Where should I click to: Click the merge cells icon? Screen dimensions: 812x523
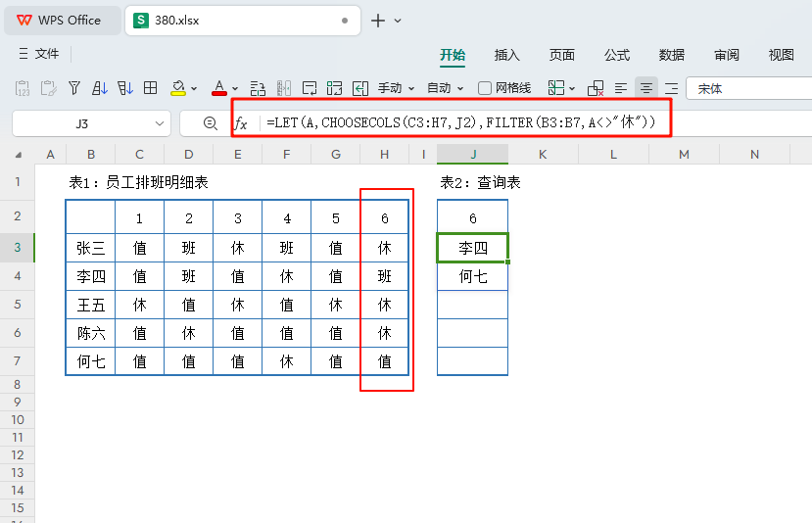(x=335, y=88)
